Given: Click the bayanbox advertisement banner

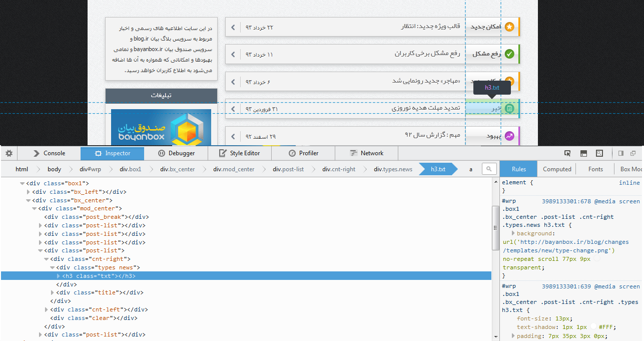Looking at the screenshot, I should click(161, 127).
